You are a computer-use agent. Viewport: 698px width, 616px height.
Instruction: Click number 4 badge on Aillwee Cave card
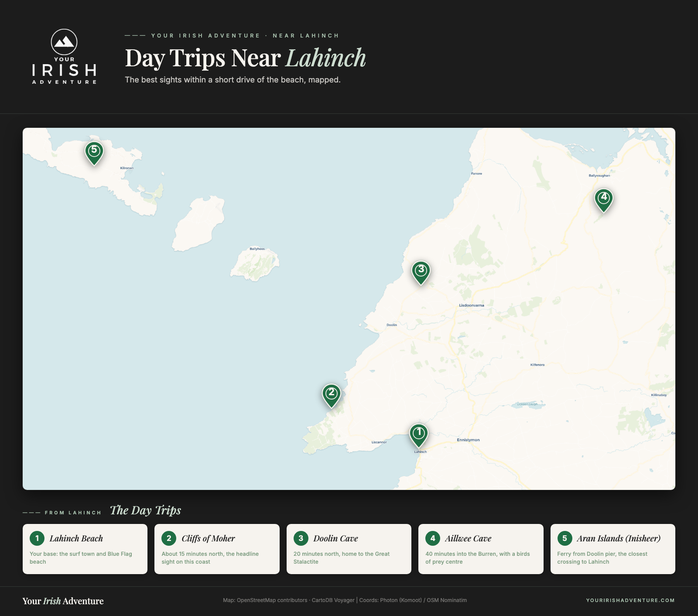(x=433, y=538)
